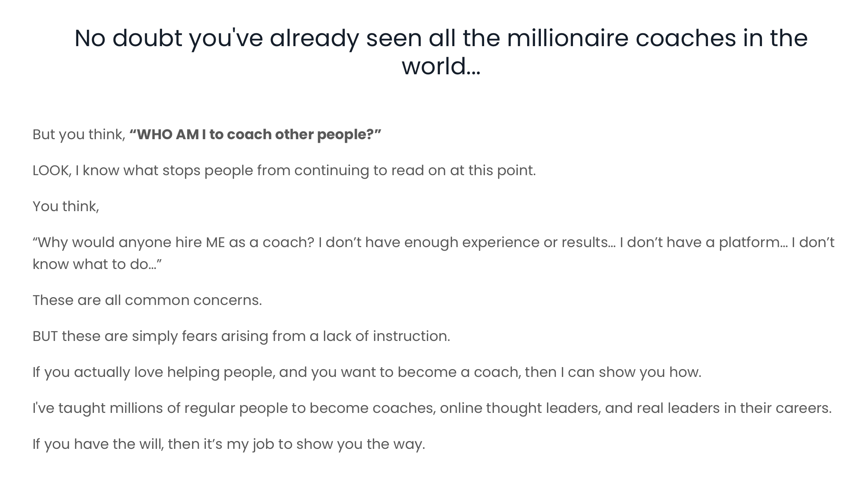Viewport: 868px width, 477px height.
Task: Click the sentence "I've taught millions of regular people"
Action: (x=432, y=408)
